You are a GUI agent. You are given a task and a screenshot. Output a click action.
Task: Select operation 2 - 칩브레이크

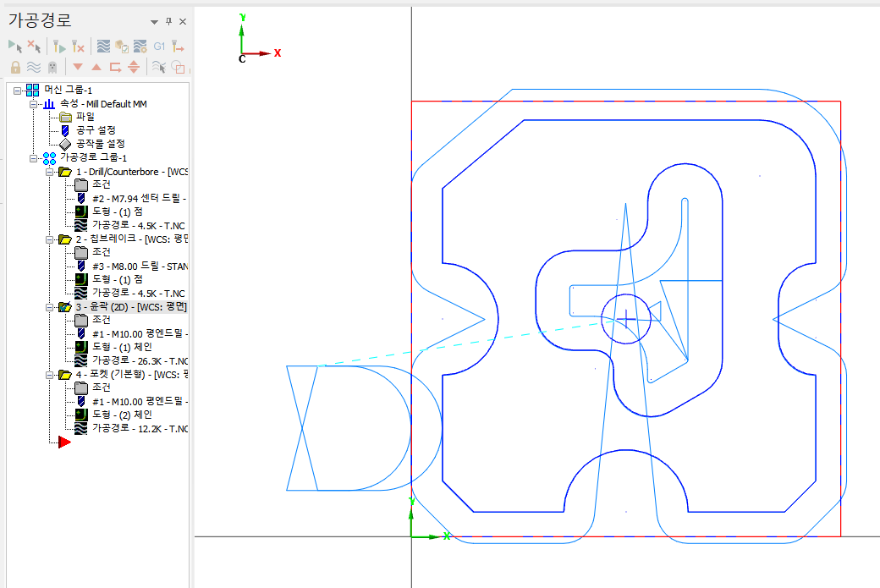point(132,239)
